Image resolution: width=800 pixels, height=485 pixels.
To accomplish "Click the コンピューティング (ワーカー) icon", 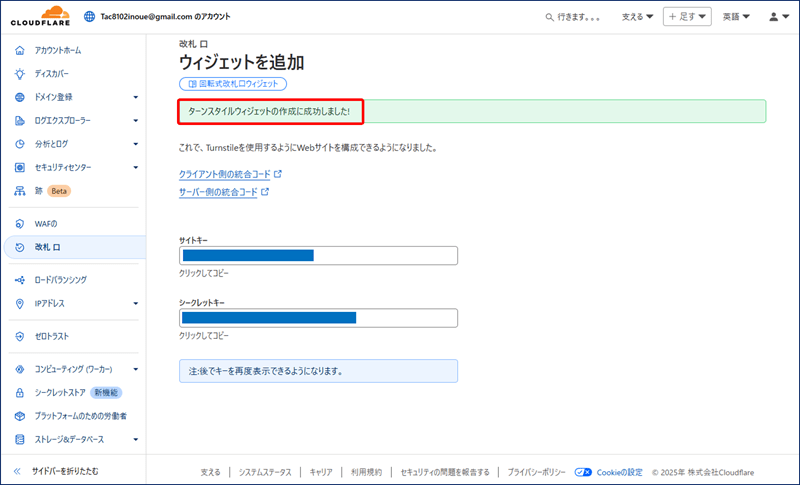I will point(20,369).
